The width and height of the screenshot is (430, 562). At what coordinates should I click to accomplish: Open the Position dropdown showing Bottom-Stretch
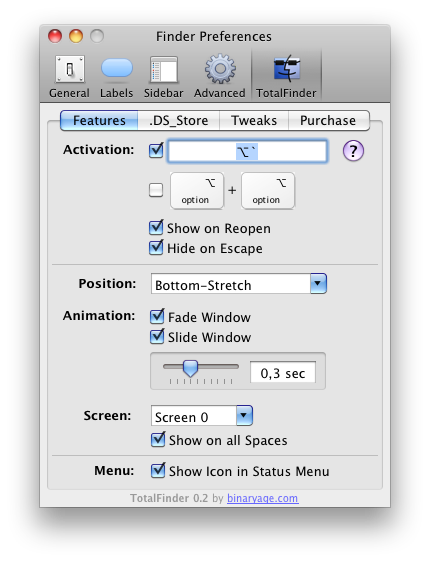[x=239, y=284]
